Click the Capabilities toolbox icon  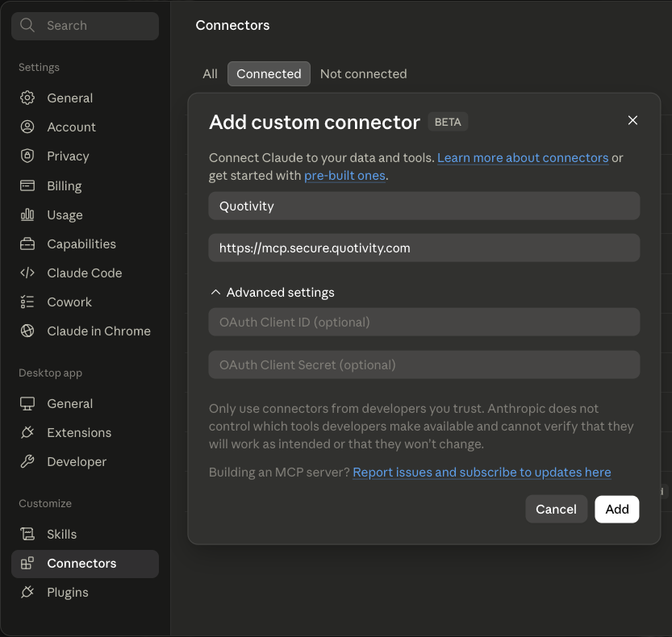click(x=27, y=244)
